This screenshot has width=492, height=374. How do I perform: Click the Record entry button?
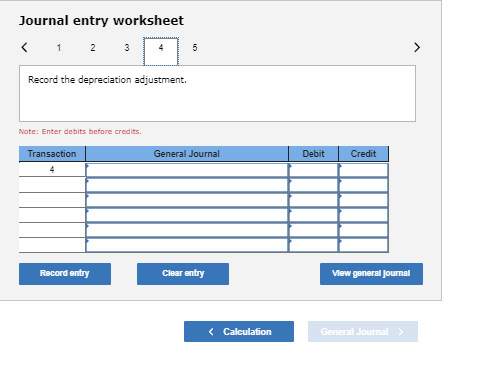pyautogui.click(x=65, y=274)
